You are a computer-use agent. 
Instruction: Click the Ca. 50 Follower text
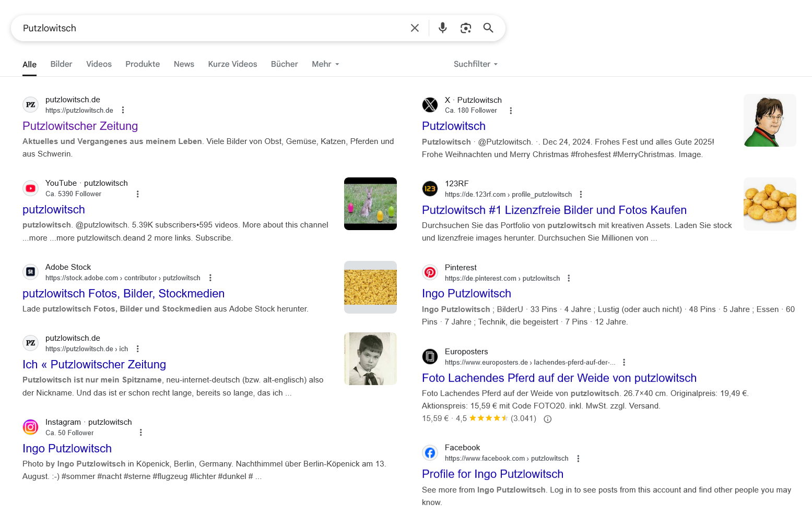[69, 433]
